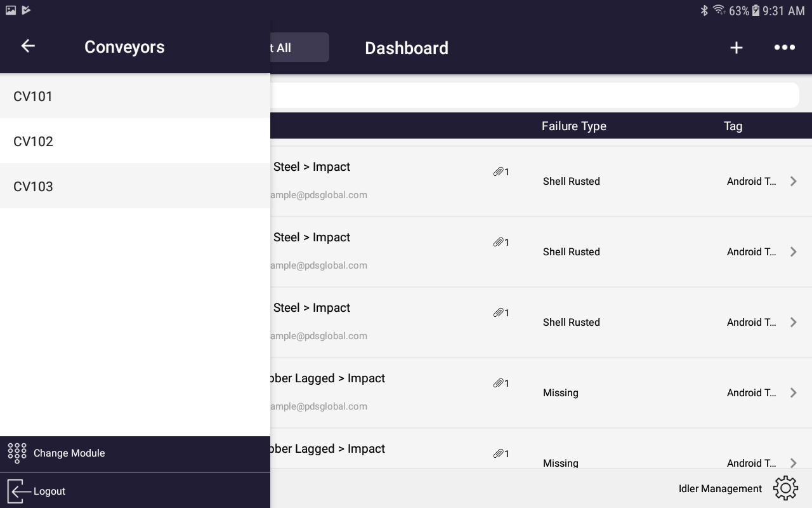Viewport: 812px width, 508px height.
Task: Tap the attachment paperclip on first row
Action: (x=499, y=171)
